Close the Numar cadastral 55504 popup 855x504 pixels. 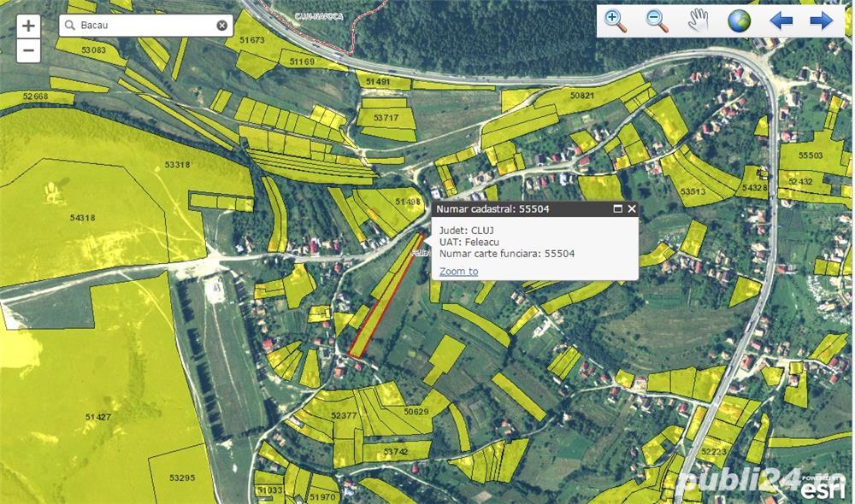click(x=632, y=209)
